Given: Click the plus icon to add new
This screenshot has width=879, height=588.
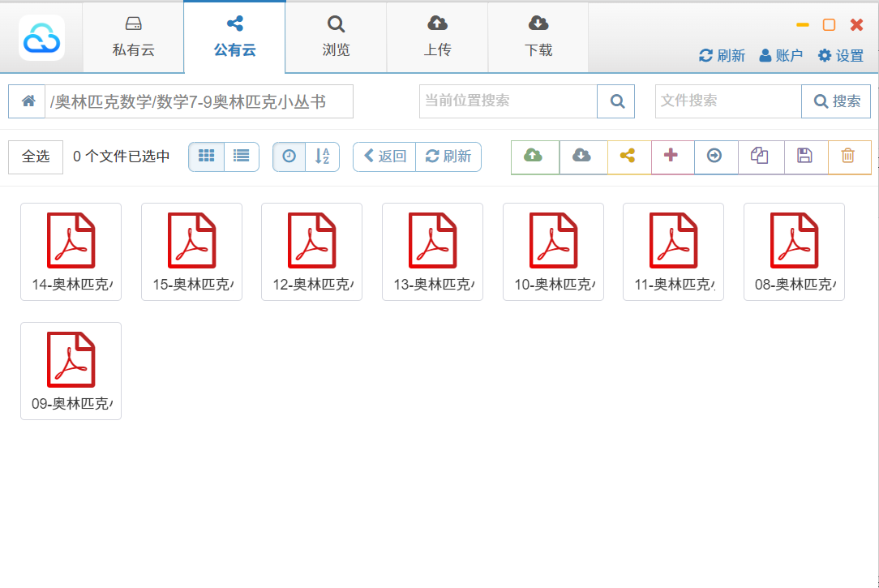Looking at the screenshot, I should click(671, 157).
